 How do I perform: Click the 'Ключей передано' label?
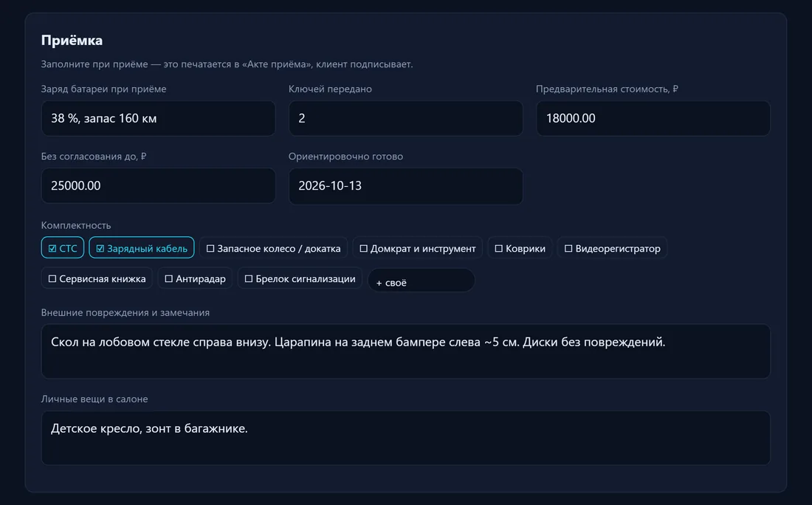pos(330,89)
